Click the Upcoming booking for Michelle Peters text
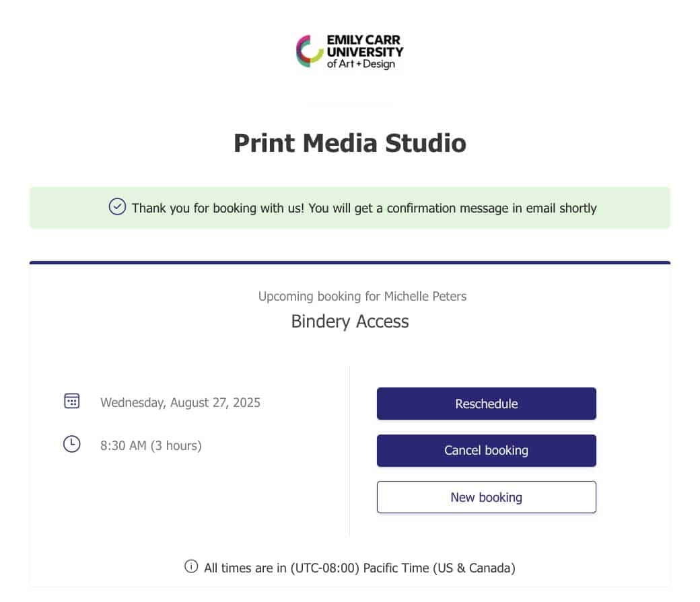Image resolution: width=700 pixels, height=602 pixels. pos(362,296)
